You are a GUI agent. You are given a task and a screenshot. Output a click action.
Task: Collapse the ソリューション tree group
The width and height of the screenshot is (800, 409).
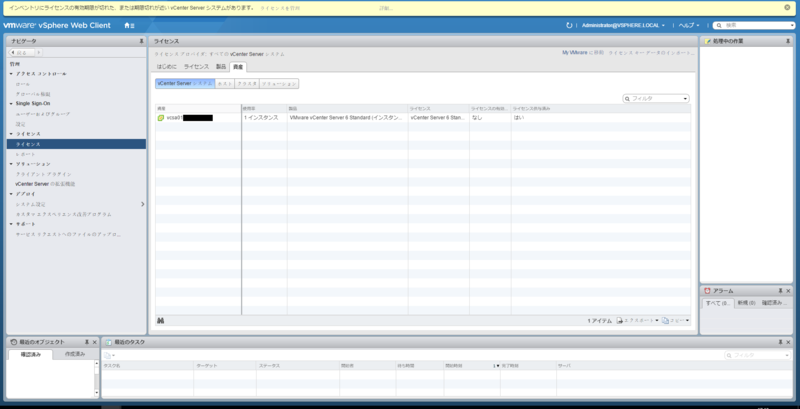pyautogui.click(x=11, y=164)
